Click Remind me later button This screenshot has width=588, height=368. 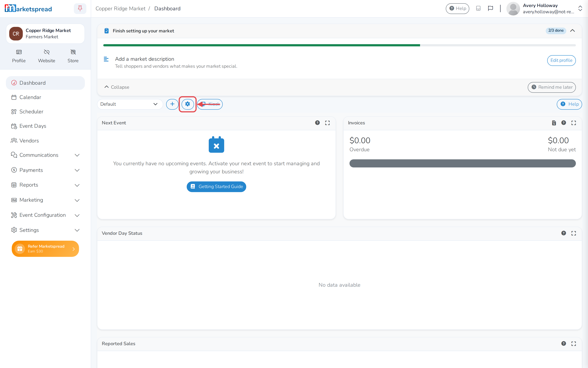point(552,87)
